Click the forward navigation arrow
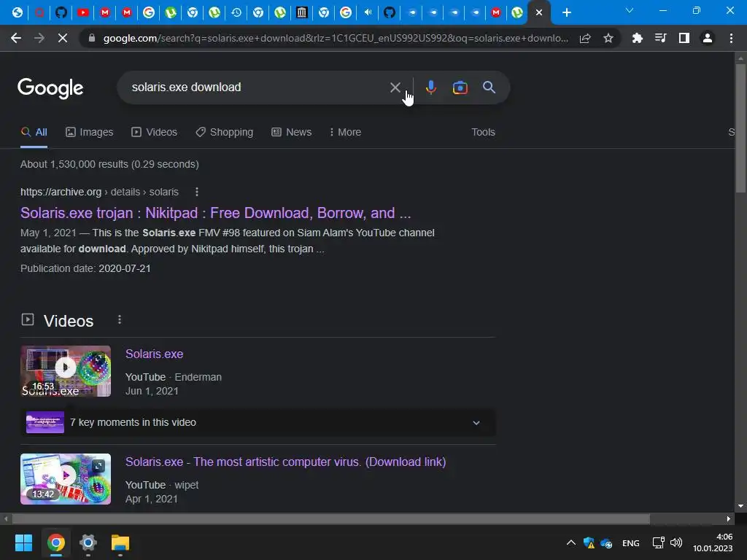Image resolution: width=747 pixels, height=560 pixels. pyautogui.click(x=39, y=38)
